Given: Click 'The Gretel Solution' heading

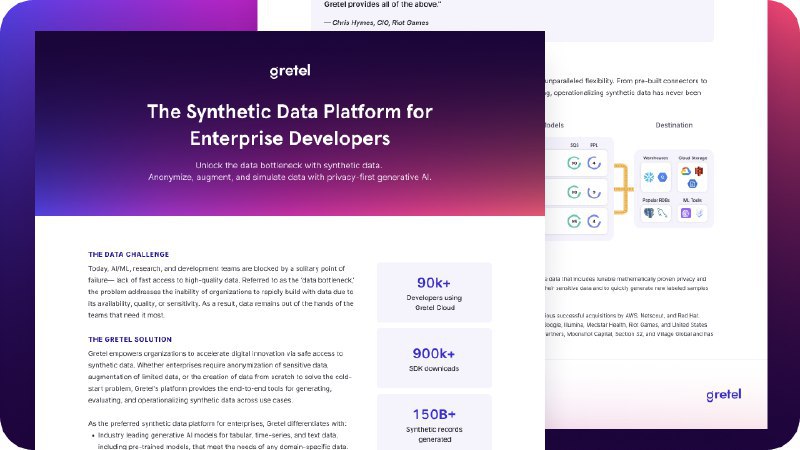Looking at the screenshot, I should pyautogui.click(x=130, y=339).
